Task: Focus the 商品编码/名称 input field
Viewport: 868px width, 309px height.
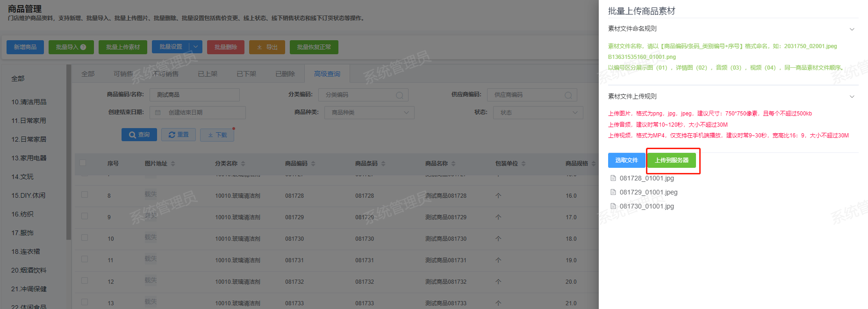Action: (x=194, y=95)
